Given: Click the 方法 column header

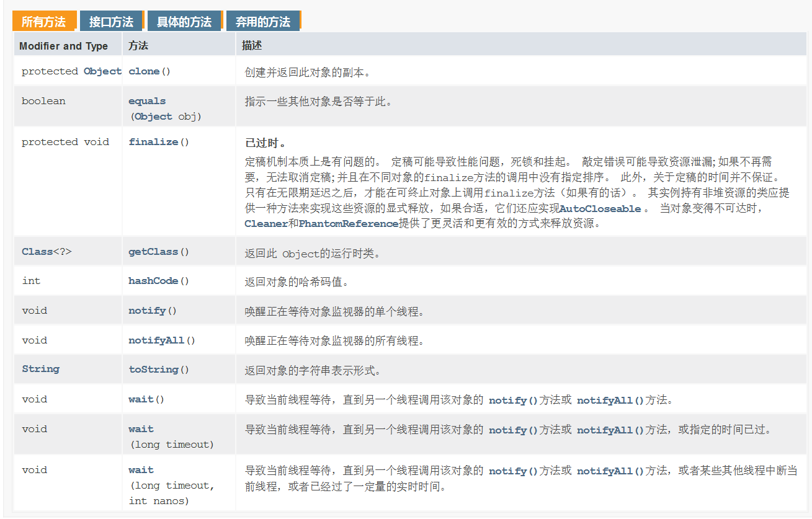Looking at the screenshot, I should (x=138, y=46).
